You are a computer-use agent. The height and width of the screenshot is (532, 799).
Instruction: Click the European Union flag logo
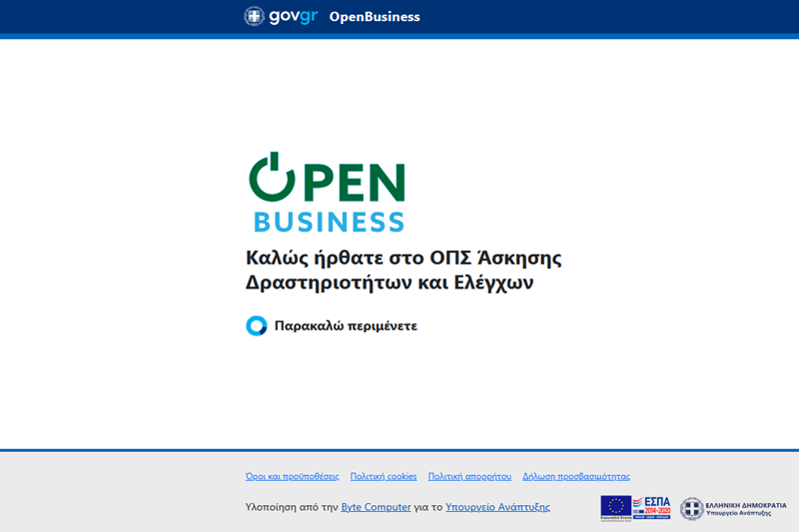(x=616, y=508)
